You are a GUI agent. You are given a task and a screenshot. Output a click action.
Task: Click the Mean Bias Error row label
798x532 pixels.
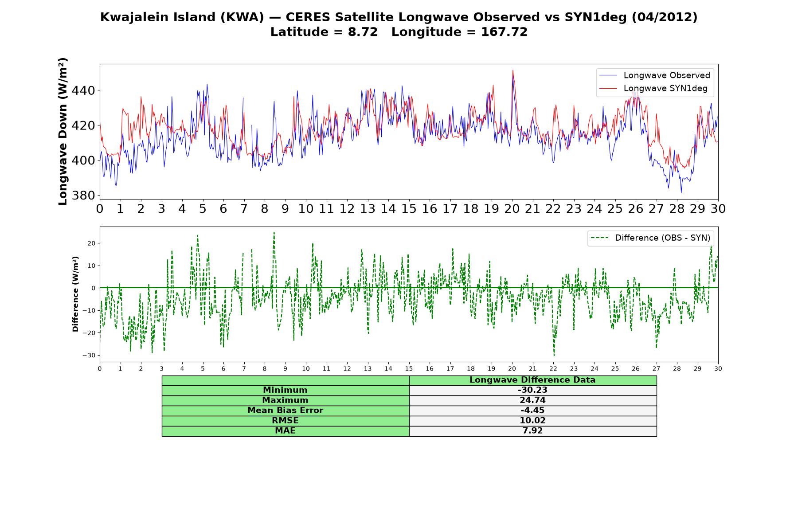tap(285, 411)
